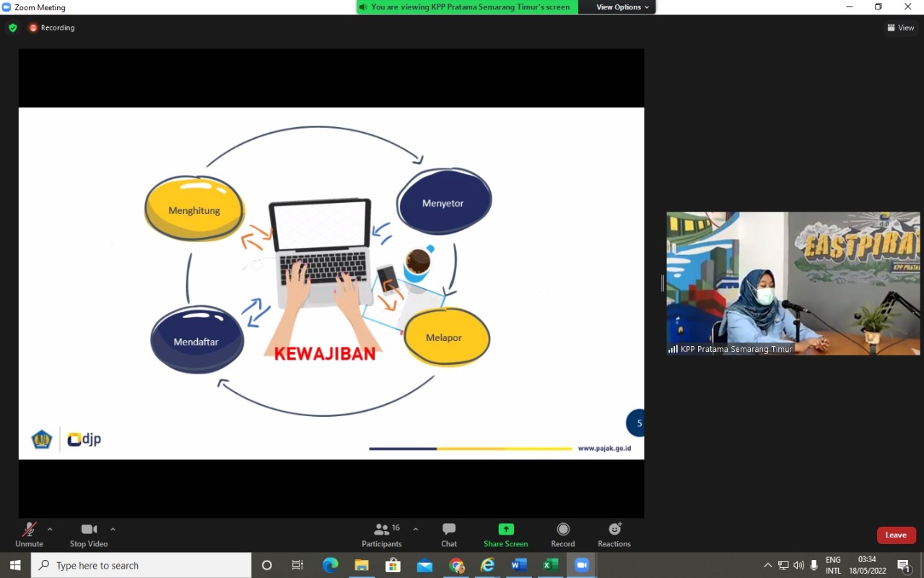The height and width of the screenshot is (578, 924).
Task: Stop Video camera toggle
Action: point(89,535)
